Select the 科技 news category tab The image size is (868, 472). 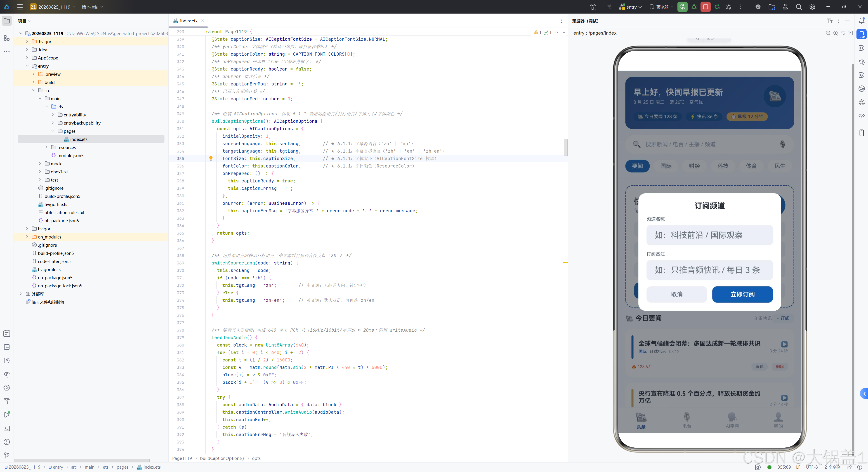[x=723, y=166]
